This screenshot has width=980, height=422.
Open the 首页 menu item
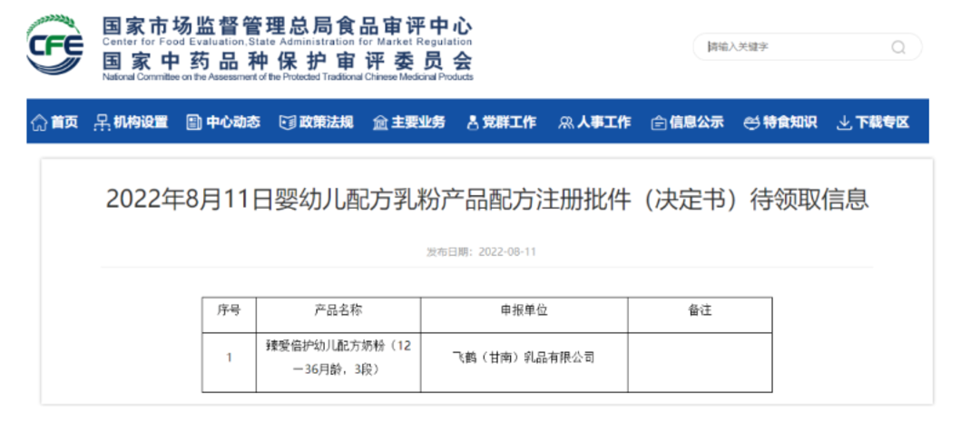tap(64, 123)
